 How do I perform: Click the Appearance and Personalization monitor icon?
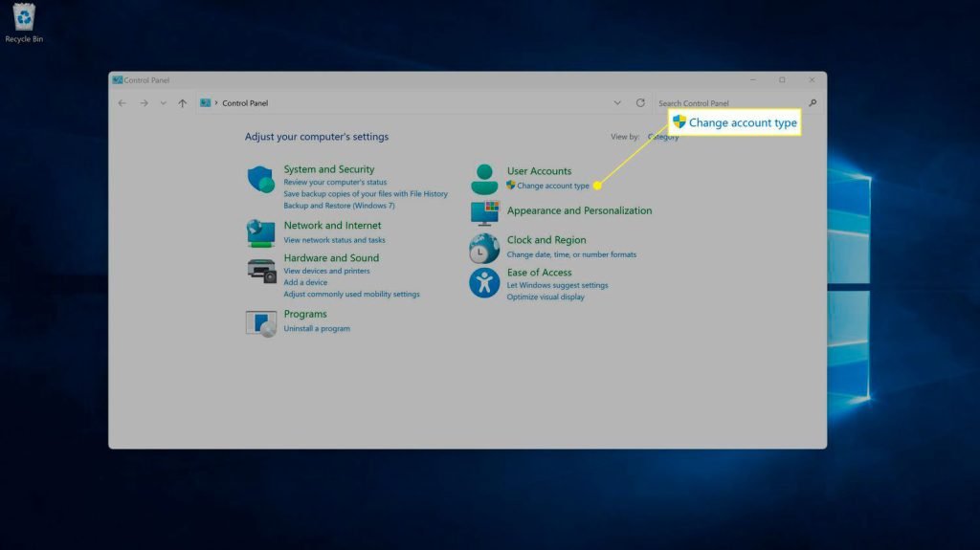pyautogui.click(x=484, y=212)
